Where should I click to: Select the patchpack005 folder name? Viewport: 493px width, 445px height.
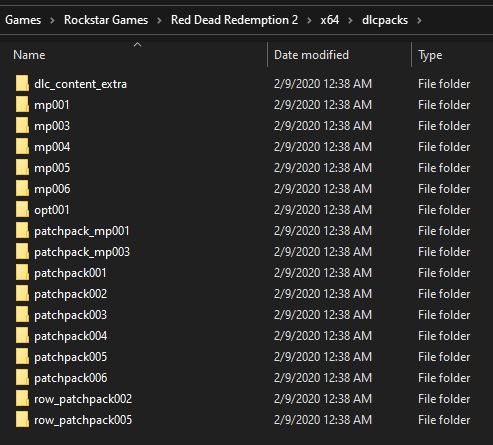(71, 357)
